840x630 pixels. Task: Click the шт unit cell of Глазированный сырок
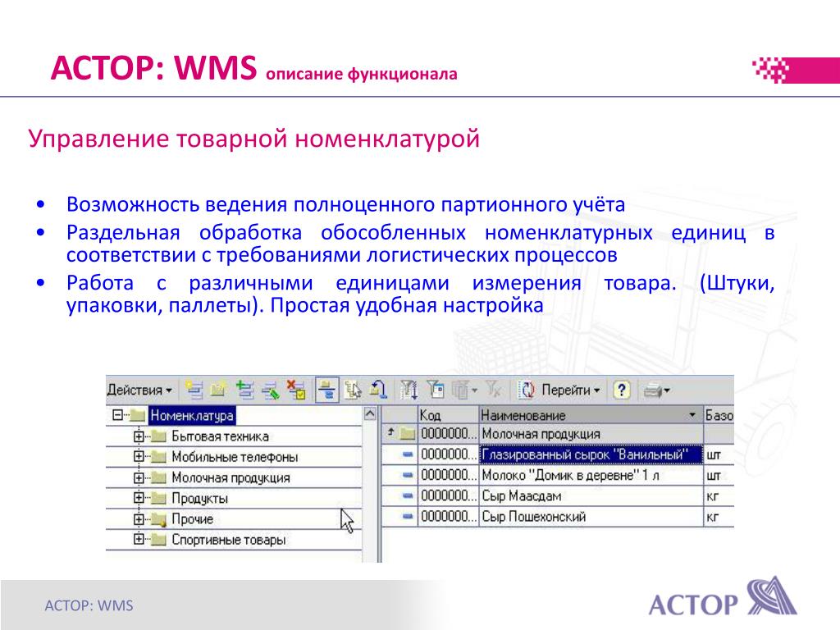pyautogui.click(x=719, y=454)
